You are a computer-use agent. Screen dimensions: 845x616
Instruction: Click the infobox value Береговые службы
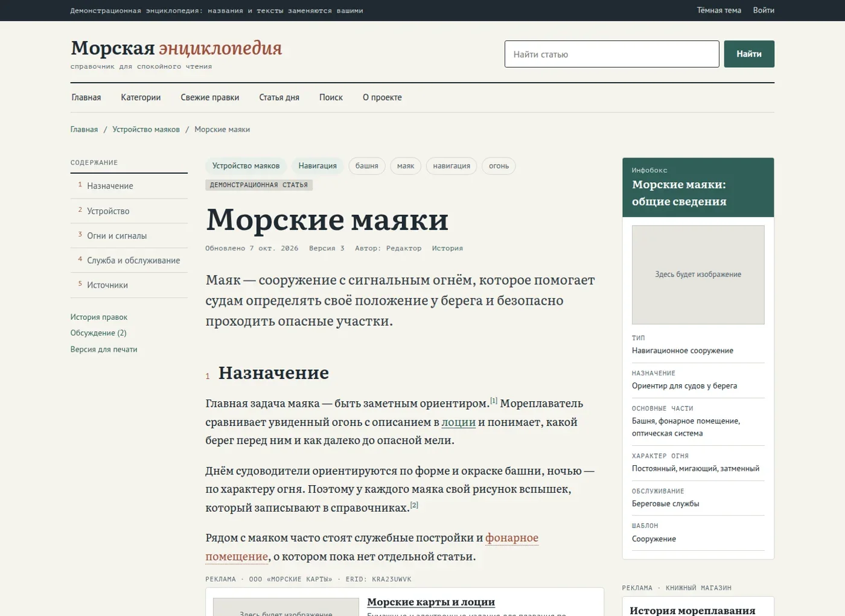click(x=666, y=504)
